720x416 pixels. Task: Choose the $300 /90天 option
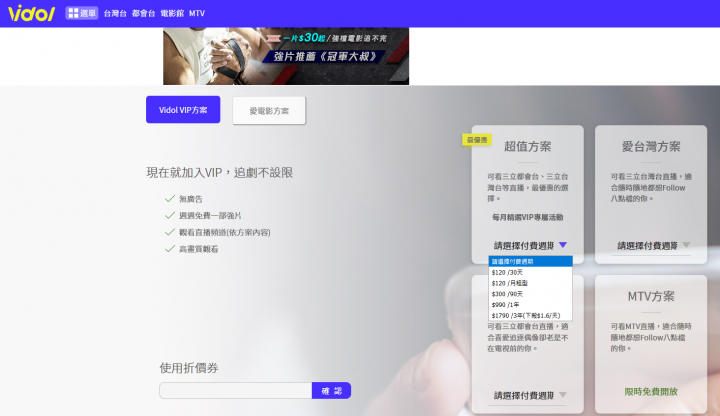pos(530,294)
